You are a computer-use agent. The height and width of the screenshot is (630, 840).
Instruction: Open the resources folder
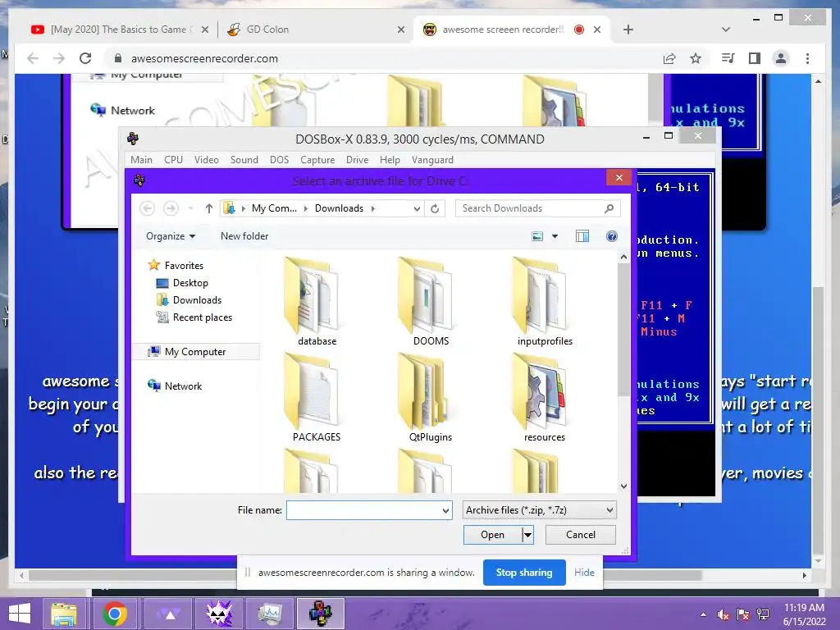click(545, 398)
